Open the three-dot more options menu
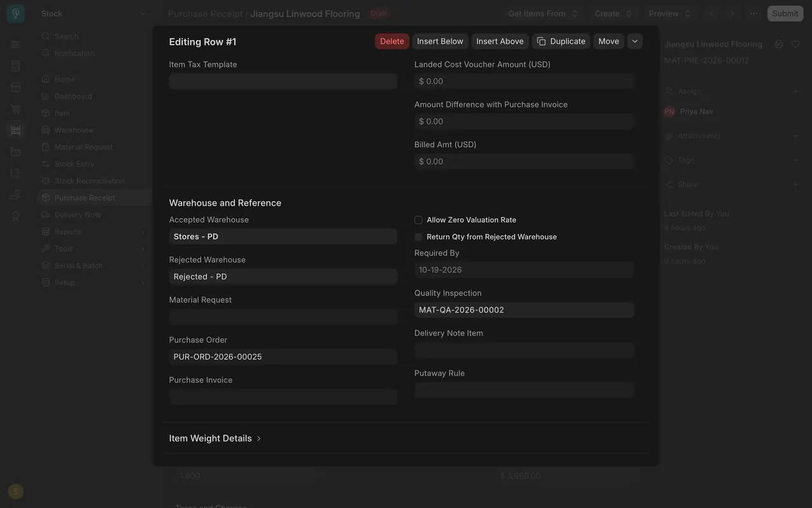812x508 pixels. 754,13
